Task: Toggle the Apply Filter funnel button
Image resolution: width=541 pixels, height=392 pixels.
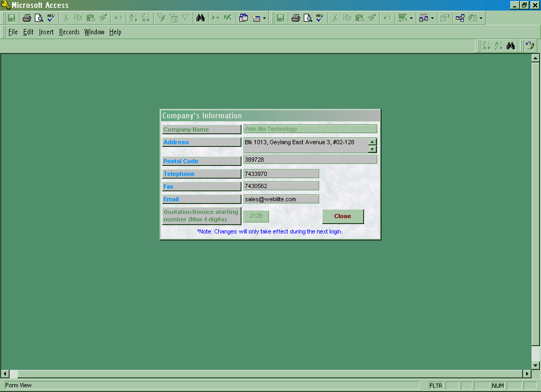Action: (x=185, y=18)
